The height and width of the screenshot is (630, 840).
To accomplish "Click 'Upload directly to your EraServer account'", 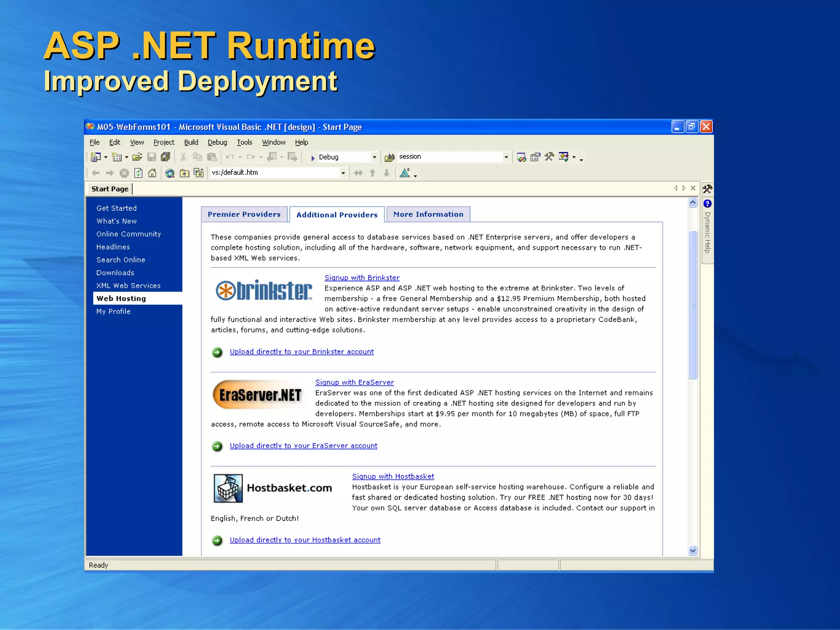I will click(304, 445).
